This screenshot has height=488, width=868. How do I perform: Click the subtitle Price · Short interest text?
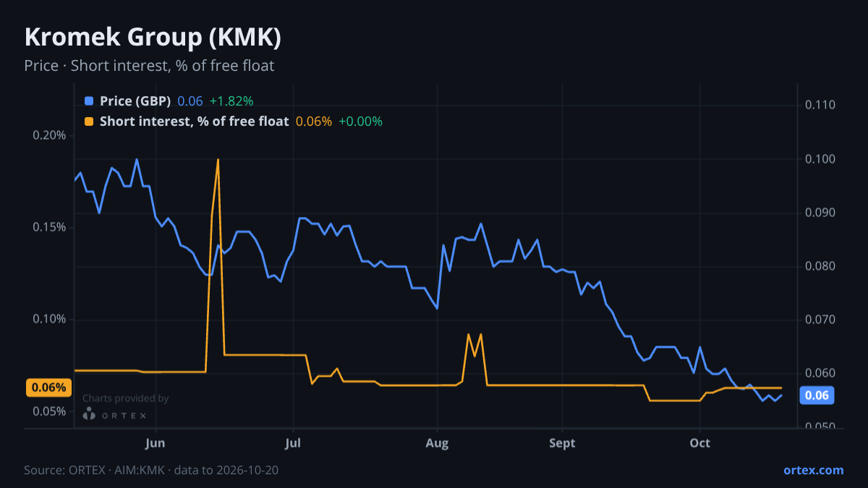tap(149, 66)
